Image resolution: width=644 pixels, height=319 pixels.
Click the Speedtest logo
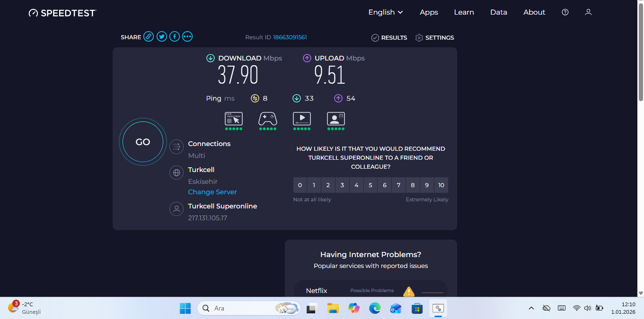[62, 13]
